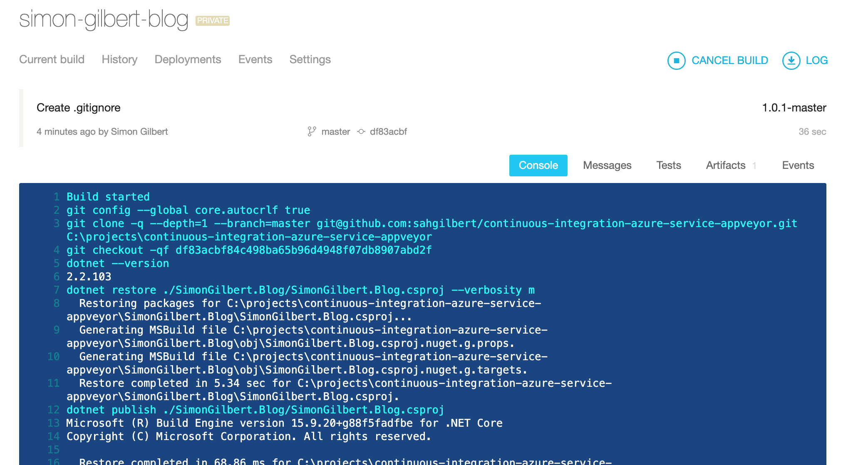The image size is (868, 465).
Task: Click the '36 sec' build duration
Action: tap(812, 131)
